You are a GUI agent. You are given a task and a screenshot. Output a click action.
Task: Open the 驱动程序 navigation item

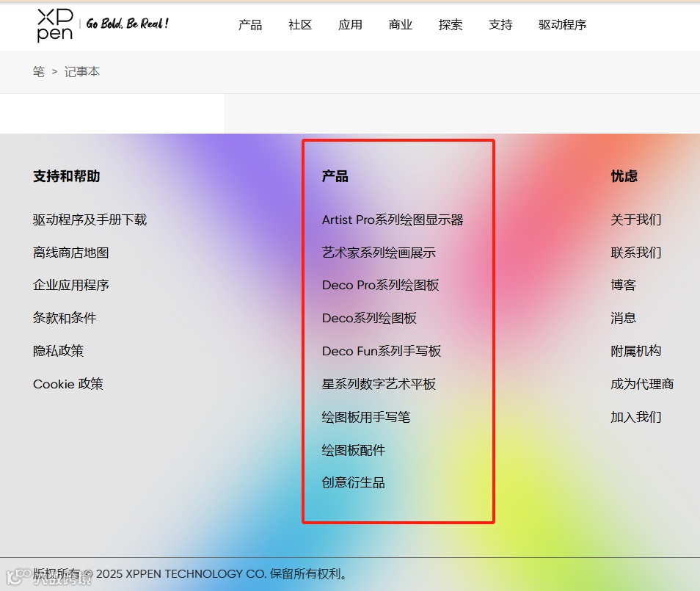563,24
